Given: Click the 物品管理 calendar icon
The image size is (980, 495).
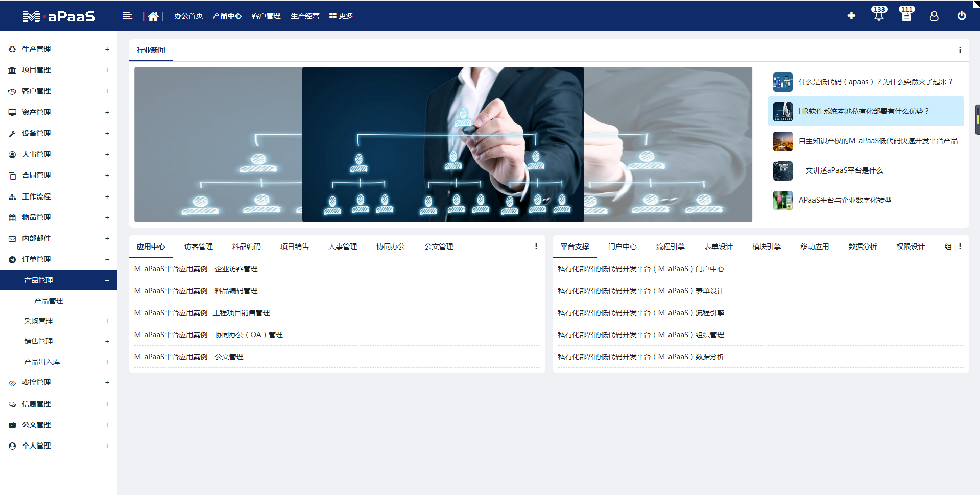Looking at the screenshot, I should click(12, 218).
